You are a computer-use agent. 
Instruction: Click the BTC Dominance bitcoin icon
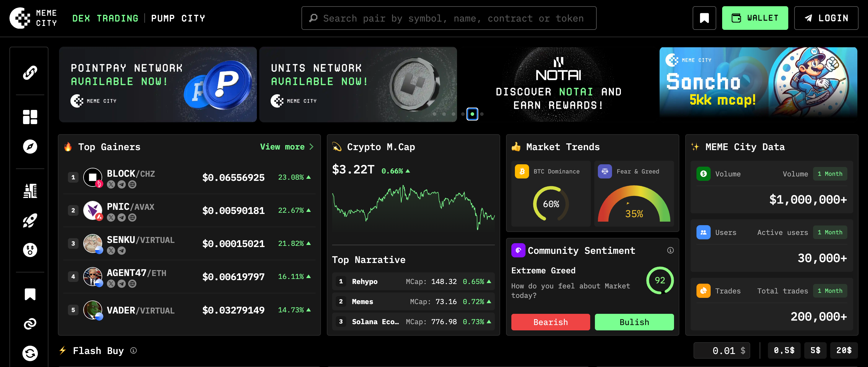[522, 171]
